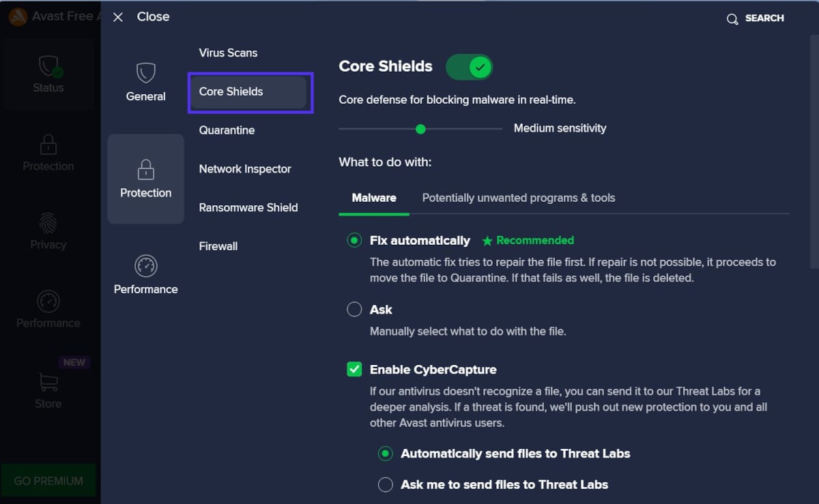Open the Quarantine section
819x504 pixels.
point(228,130)
